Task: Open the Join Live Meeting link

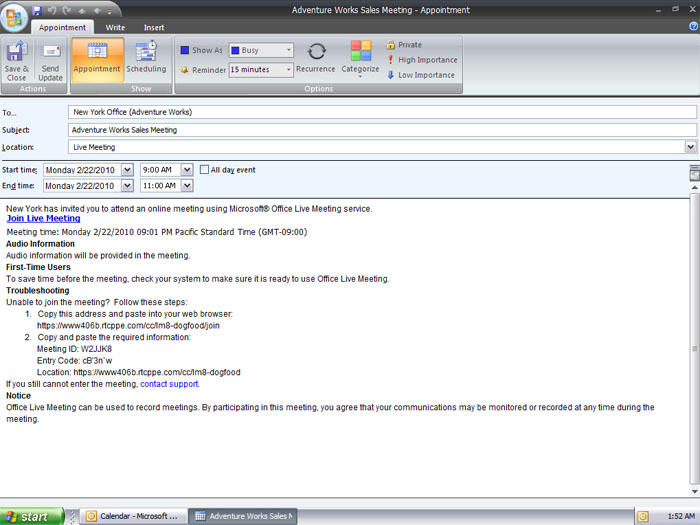Action: [43, 218]
